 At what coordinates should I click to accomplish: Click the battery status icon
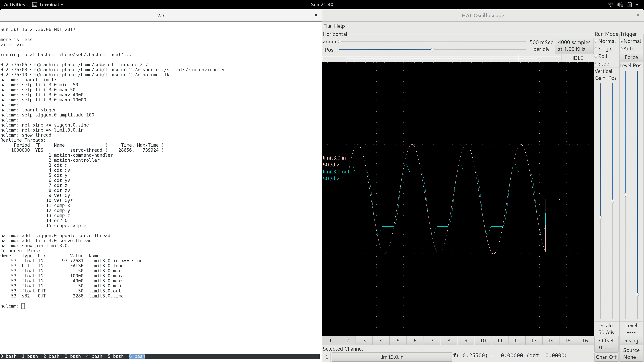(630, 5)
